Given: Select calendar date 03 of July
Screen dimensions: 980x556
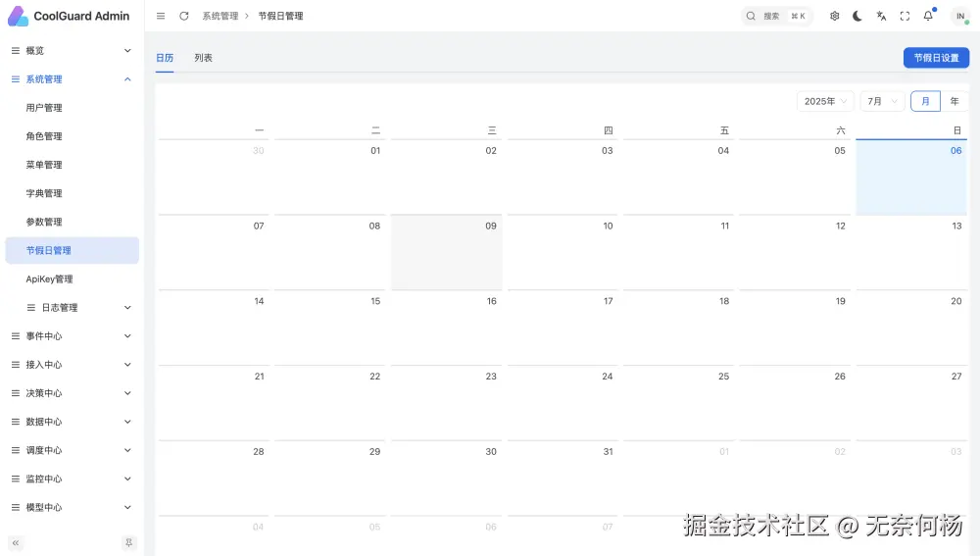Looking at the screenshot, I should (563, 177).
